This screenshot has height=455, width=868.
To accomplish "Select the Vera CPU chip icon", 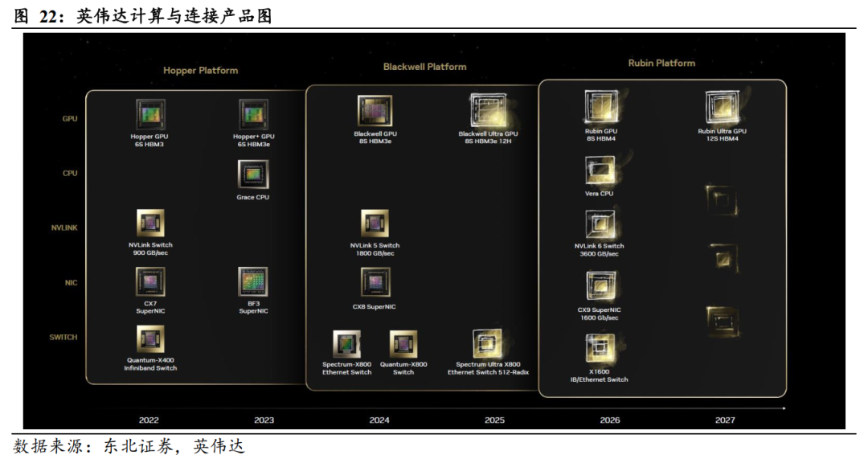I will tap(600, 171).
